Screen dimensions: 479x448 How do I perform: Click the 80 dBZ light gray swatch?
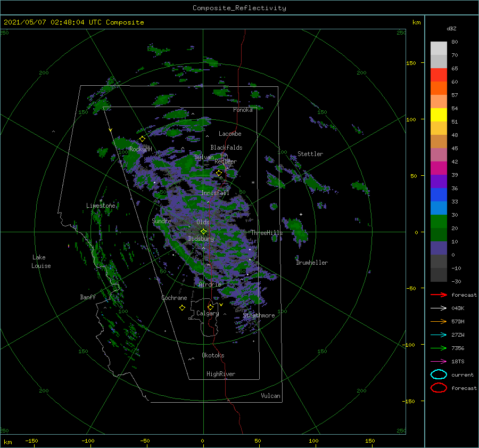pos(439,48)
